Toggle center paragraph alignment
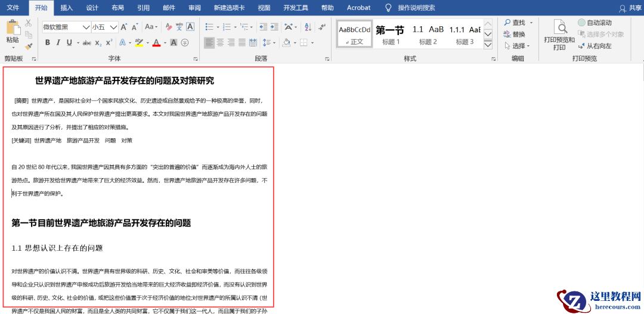 click(221, 42)
